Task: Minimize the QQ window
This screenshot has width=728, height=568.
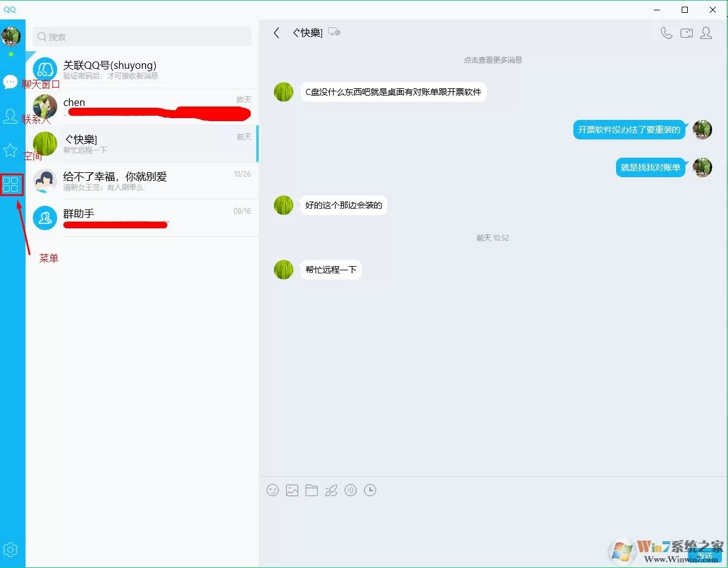Action: (657, 10)
